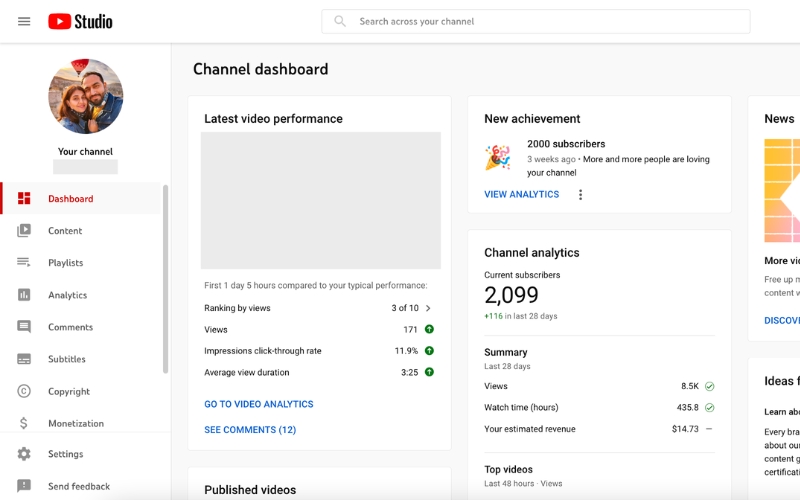This screenshot has height=500, width=800.
Task: Open the three-dot menu beside View Analytics
Action: pos(580,194)
